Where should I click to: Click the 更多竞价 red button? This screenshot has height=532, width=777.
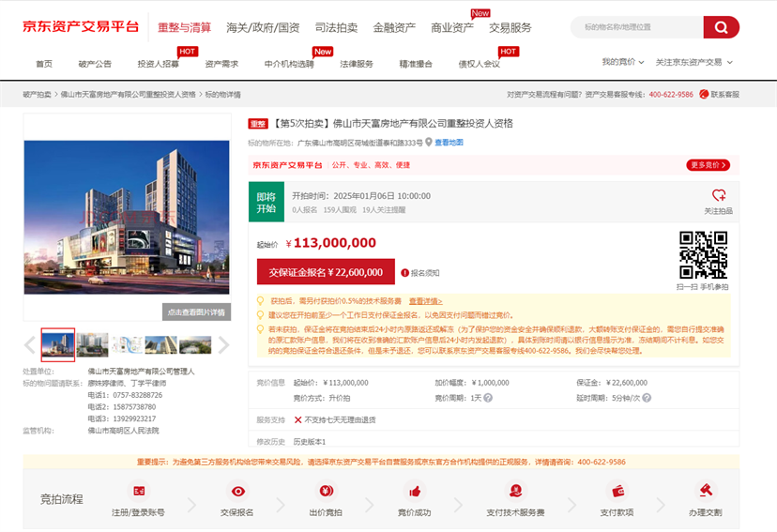tap(708, 165)
